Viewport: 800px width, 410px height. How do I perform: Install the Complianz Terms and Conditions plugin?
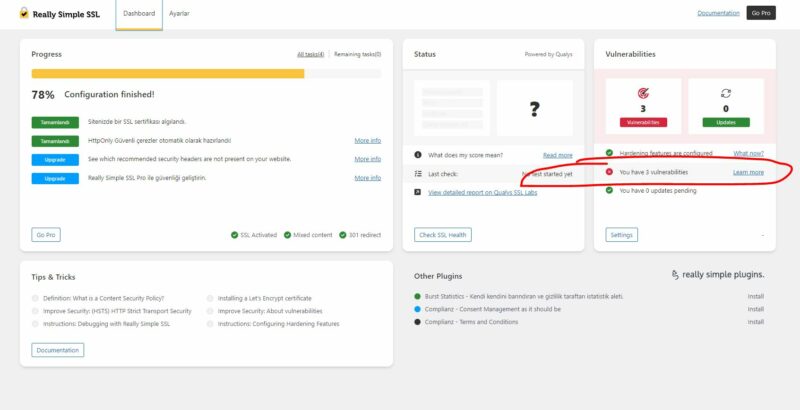point(755,322)
